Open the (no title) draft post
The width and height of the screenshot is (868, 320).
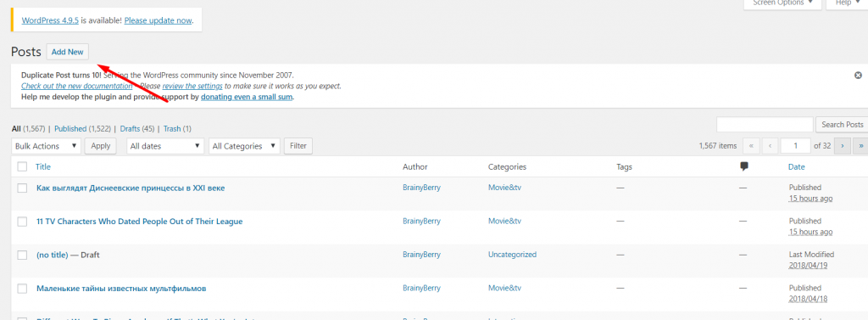52,255
